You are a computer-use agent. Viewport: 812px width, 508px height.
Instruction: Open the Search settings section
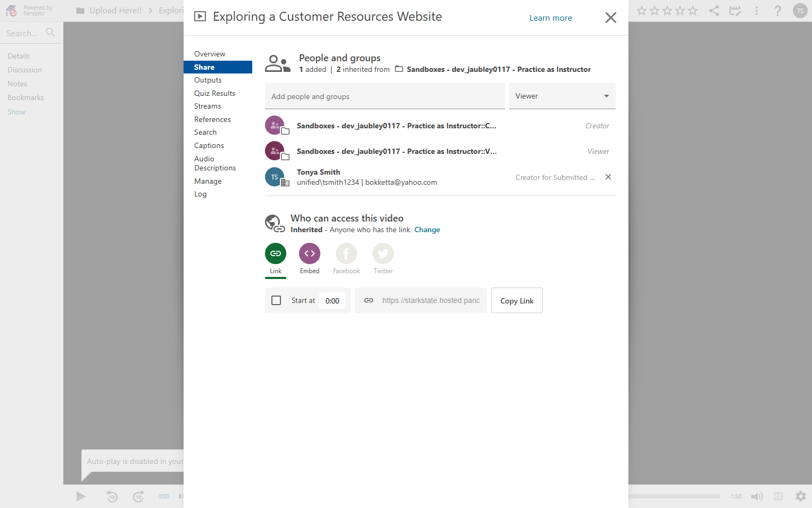coord(205,132)
